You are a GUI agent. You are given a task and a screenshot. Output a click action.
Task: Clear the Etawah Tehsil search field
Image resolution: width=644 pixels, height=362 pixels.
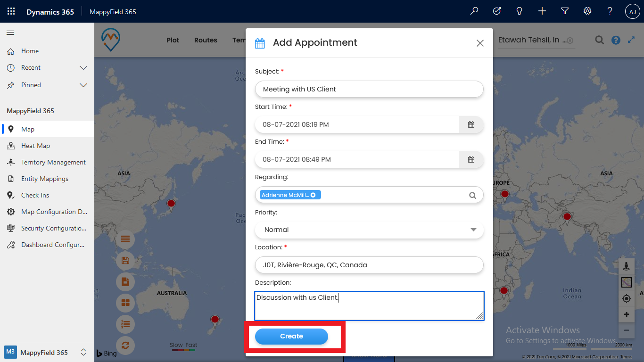tap(570, 41)
